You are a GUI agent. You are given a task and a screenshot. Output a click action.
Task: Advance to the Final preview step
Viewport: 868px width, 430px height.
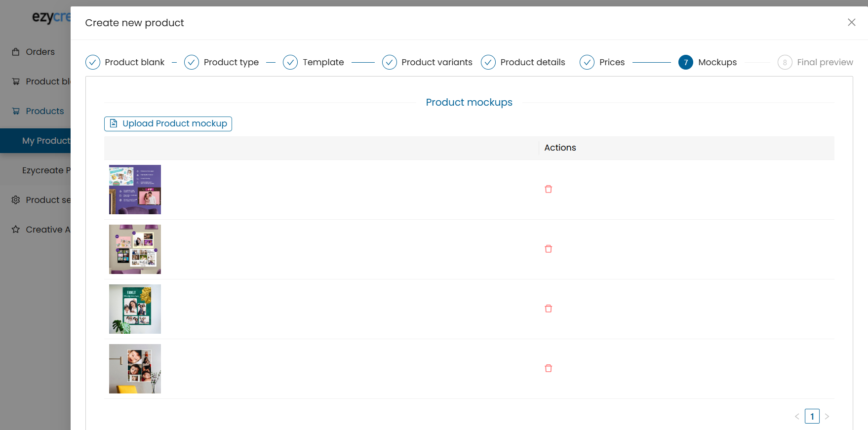point(815,62)
